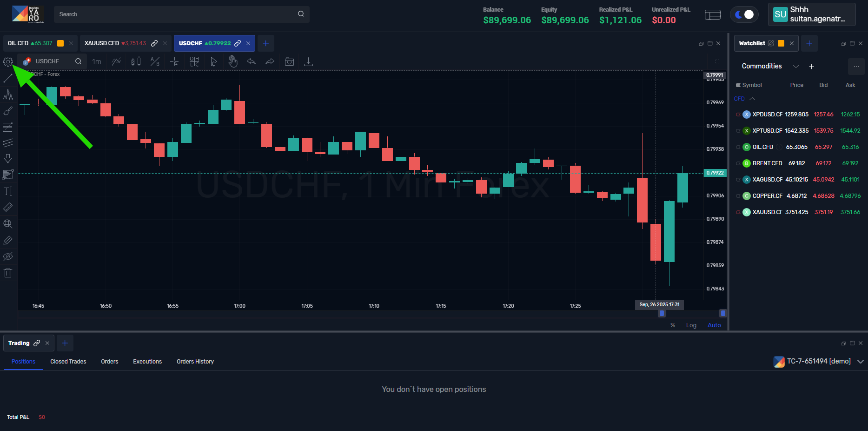This screenshot has width=868, height=431.
Task: Click the undo arrow in chart toolbar
Action: click(251, 61)
